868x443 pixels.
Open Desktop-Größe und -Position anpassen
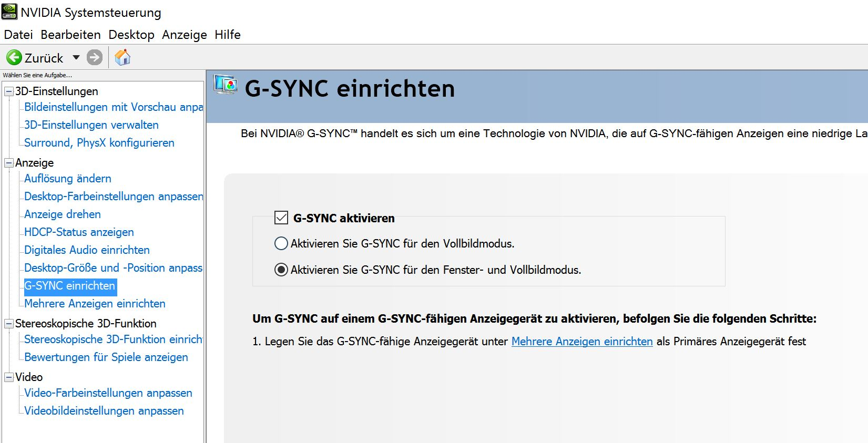(x=114, y=268)
